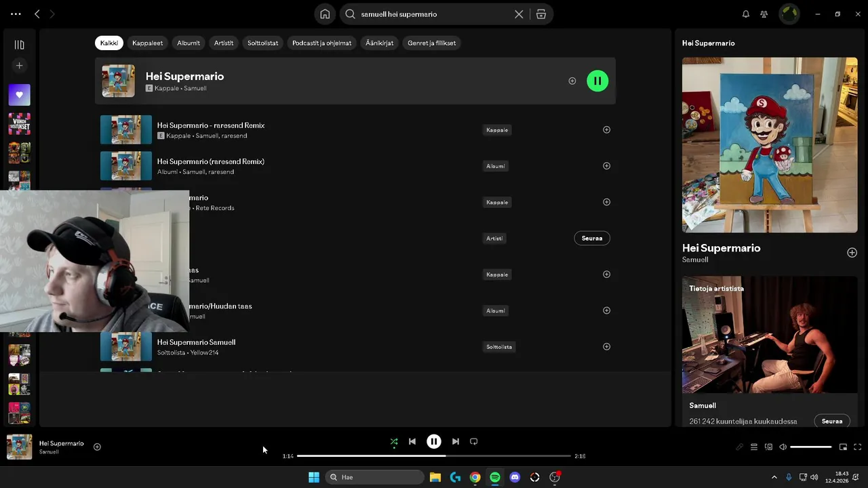Viewport: 868px width, 488px height.
Task: Save the 'Hei Supermario (raresend Remix)' album
Action: [606, 165]
